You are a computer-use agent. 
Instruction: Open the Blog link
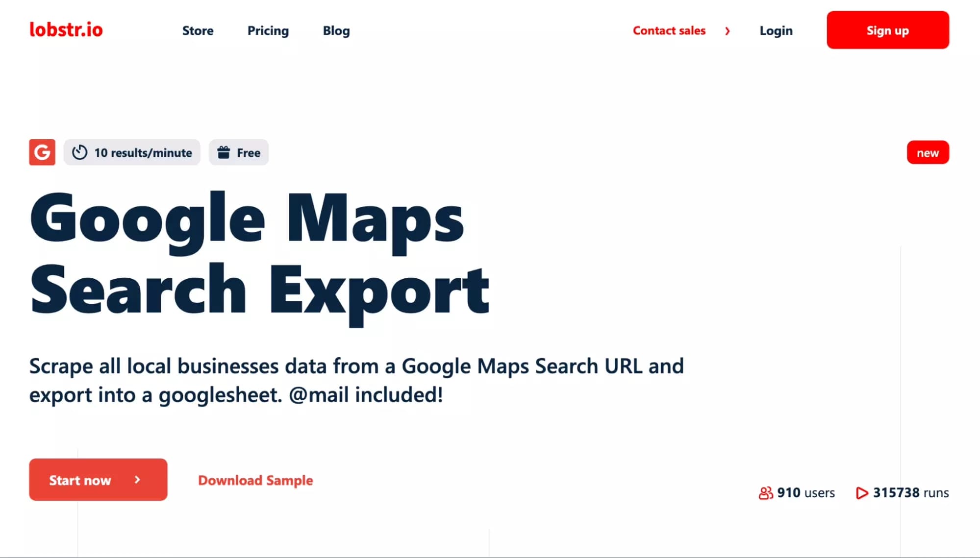[x=336, y=31]
